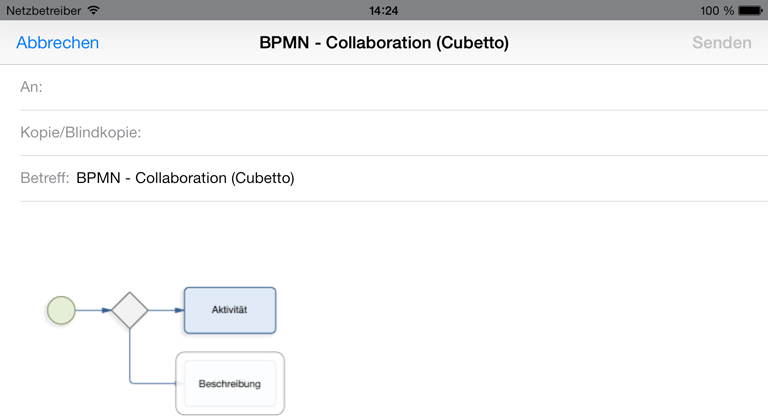Tap the 100 % battery percentage text
This screenshot has height=416, width=768.
pos(717,10)
